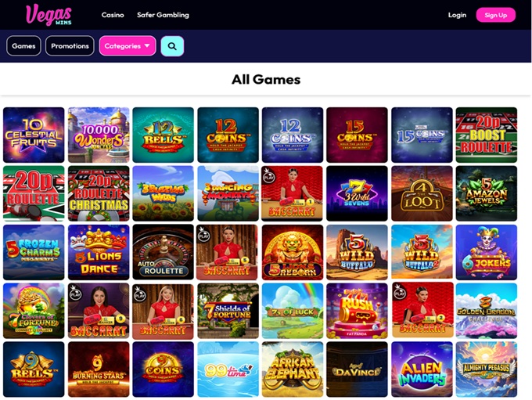Play the 4 The Loot game
Viewport: 532px width, 400px height.
(422, 193)
